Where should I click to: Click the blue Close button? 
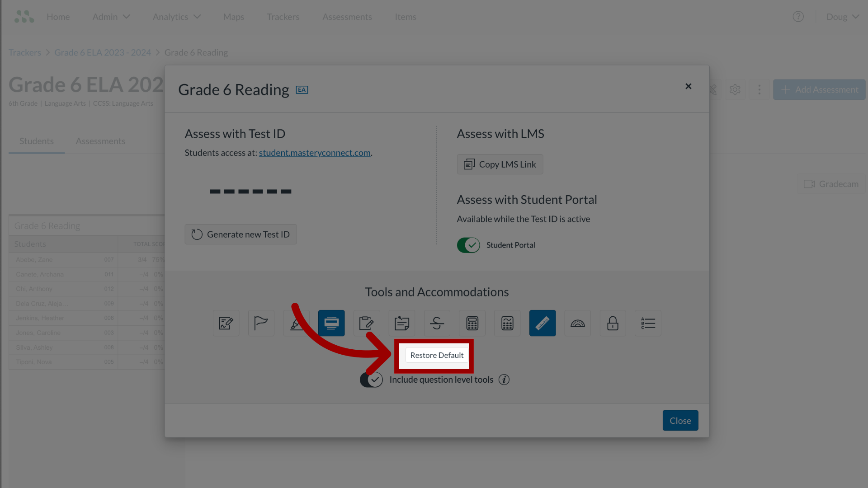tap(680, 421)
